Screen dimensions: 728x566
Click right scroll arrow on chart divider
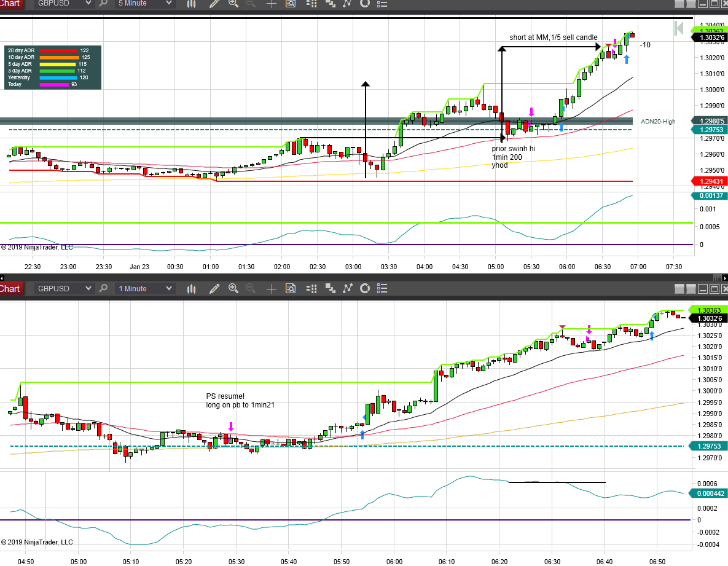click(x=725, y=278)
